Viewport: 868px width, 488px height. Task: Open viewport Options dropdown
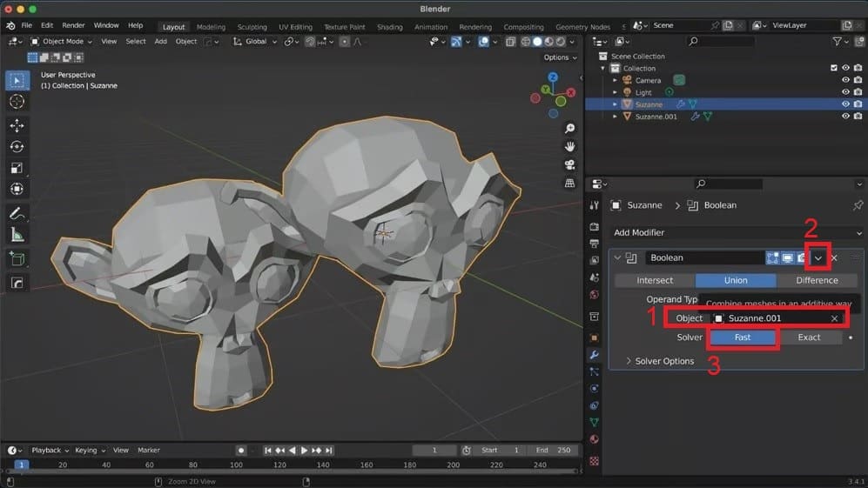pos(560,57)
